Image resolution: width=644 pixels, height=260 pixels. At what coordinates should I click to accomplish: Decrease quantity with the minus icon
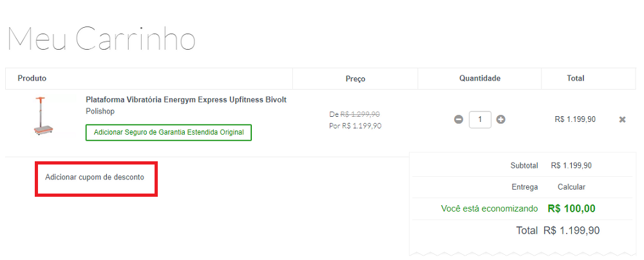pos(459,119)
